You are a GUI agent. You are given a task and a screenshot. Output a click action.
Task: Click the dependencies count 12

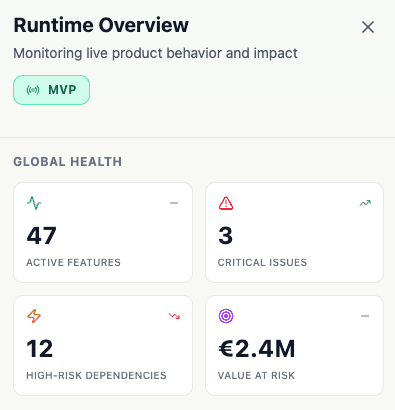click(40, 349)
